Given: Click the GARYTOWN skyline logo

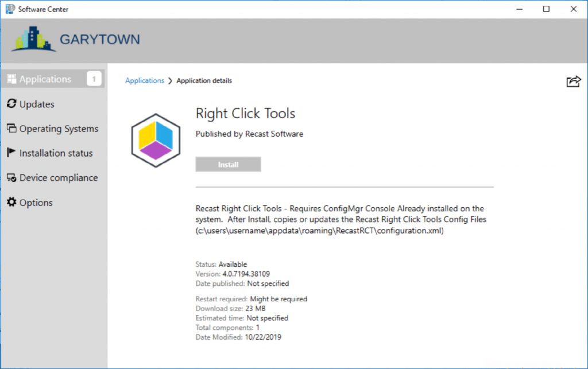Looking at the screenshot, I should [33, 40].
